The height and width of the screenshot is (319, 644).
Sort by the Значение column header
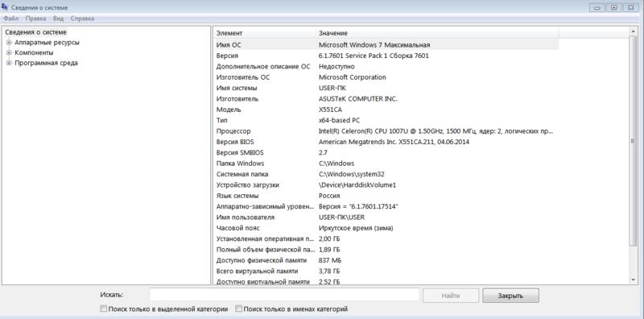[x=437, y=33]
